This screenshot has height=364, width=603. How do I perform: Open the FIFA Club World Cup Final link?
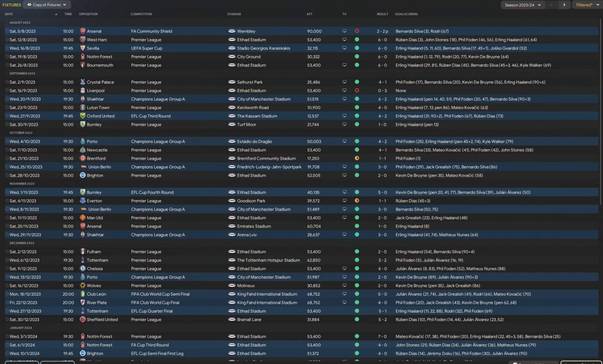pos(155,302)
